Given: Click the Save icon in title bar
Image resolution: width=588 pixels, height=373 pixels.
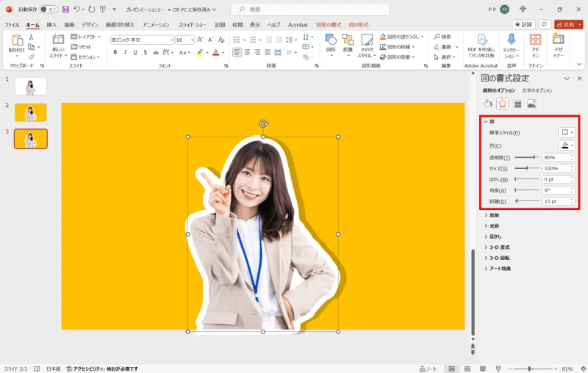Looking at the screenshot, I should coord(65,10).
